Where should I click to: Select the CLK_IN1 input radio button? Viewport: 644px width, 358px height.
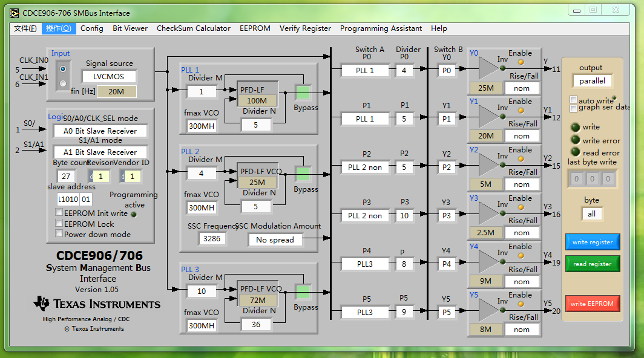click(62, 84)
